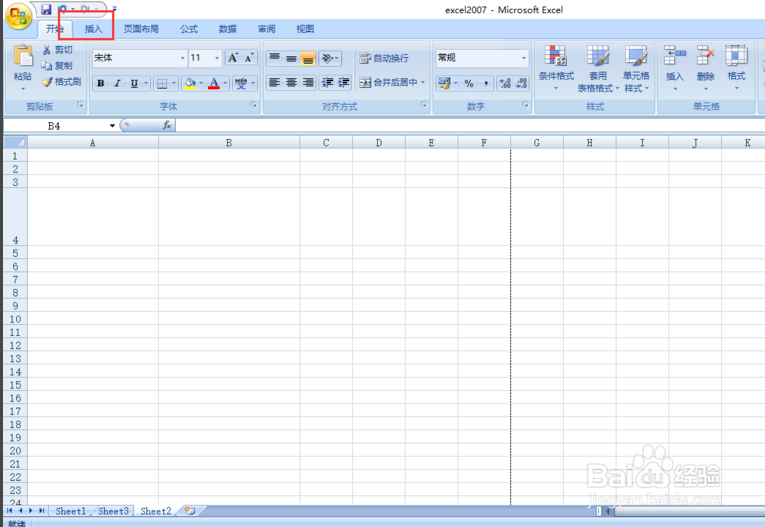Select column G header
Viewport: 765px width, 527px height.
point(537,143)
